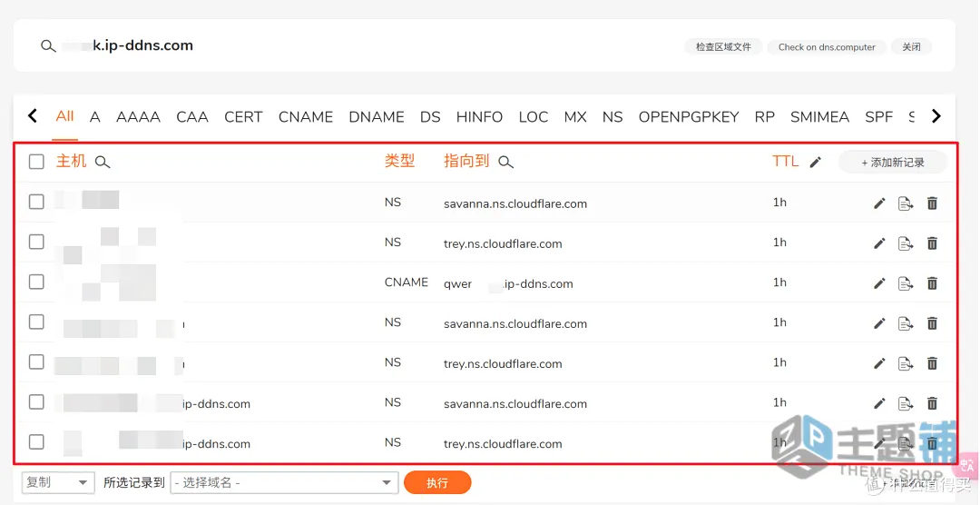The height and width of the screenshot is (505, 980).
Task: Edit topmost trey.ns.cloudflare.com record
Action: click(879, 243)
